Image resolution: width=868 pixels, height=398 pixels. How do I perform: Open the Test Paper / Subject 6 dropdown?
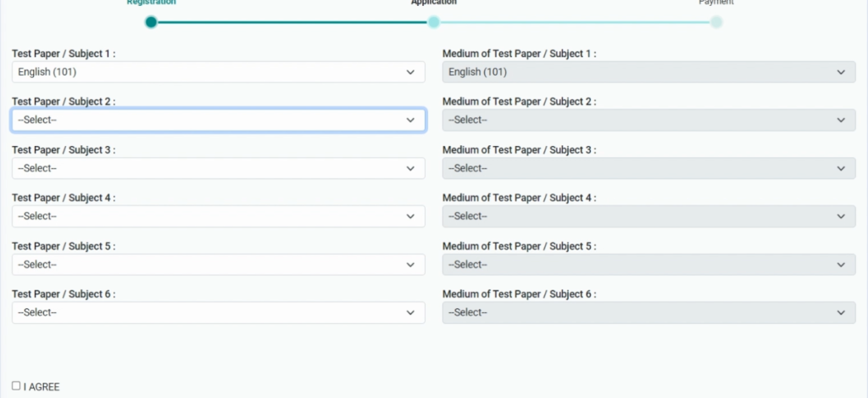(x=218, y=312)
